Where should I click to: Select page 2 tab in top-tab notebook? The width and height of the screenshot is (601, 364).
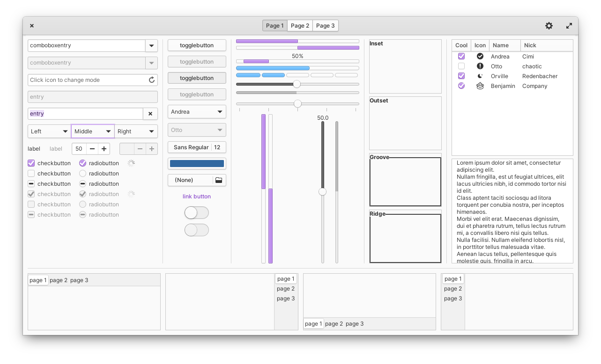(x=59, y=280)
